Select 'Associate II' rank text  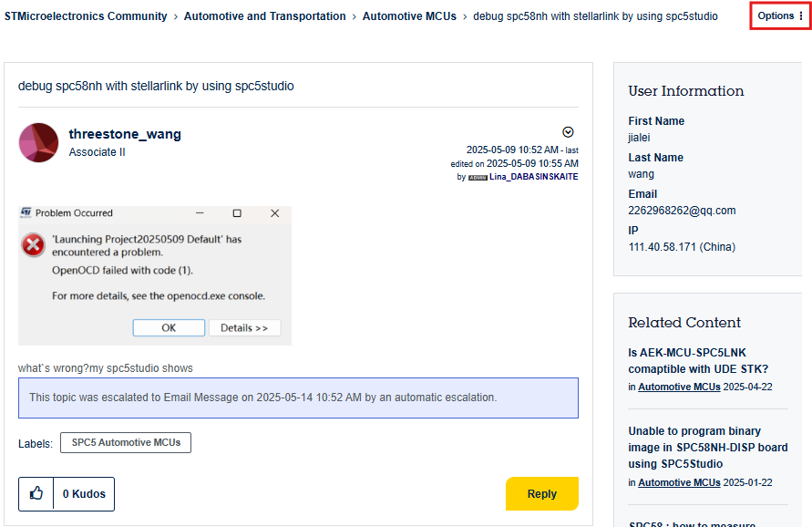(97, 152)
